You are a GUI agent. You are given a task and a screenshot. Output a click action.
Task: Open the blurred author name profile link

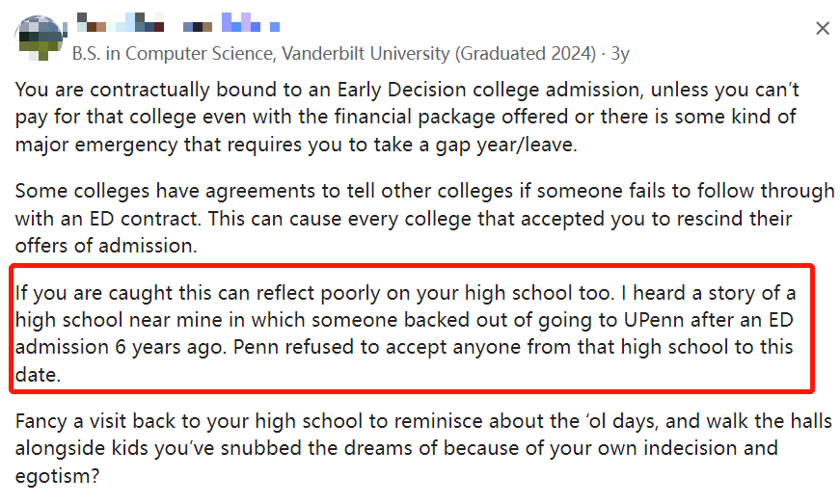tap(177, 22)
